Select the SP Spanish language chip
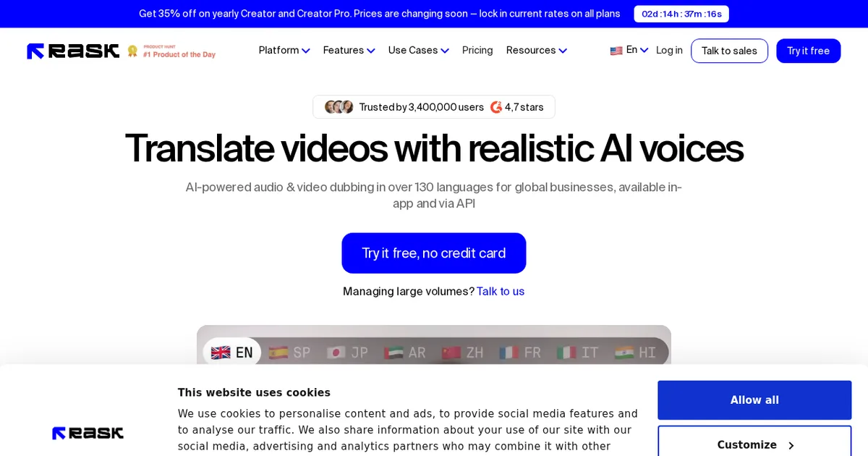Viewport: 868px width, 456px height. coord(289,352)
